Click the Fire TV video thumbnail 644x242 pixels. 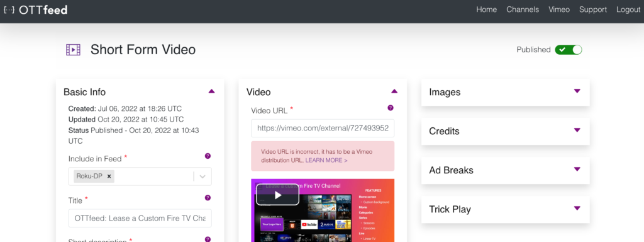coord(323,210)
